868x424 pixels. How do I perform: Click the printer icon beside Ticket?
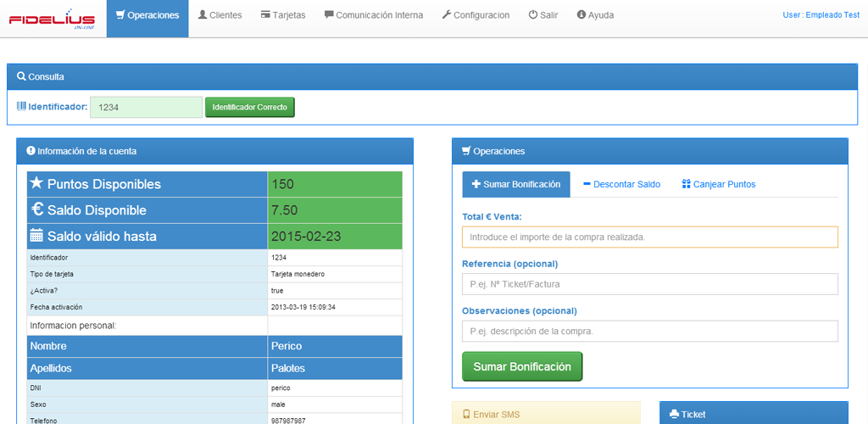coord(674,414)
